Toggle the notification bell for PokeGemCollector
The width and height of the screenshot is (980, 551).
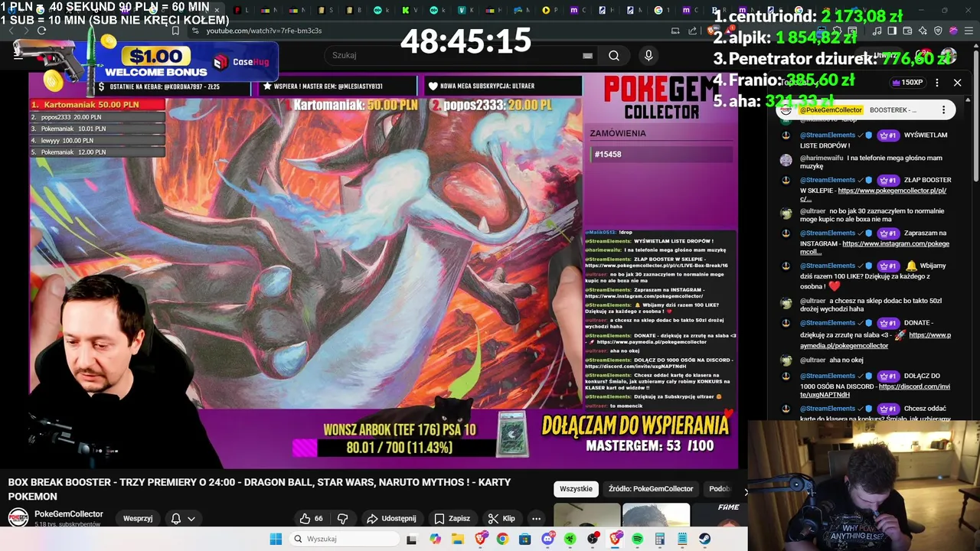pyautogui.click(x=176, y=518)
